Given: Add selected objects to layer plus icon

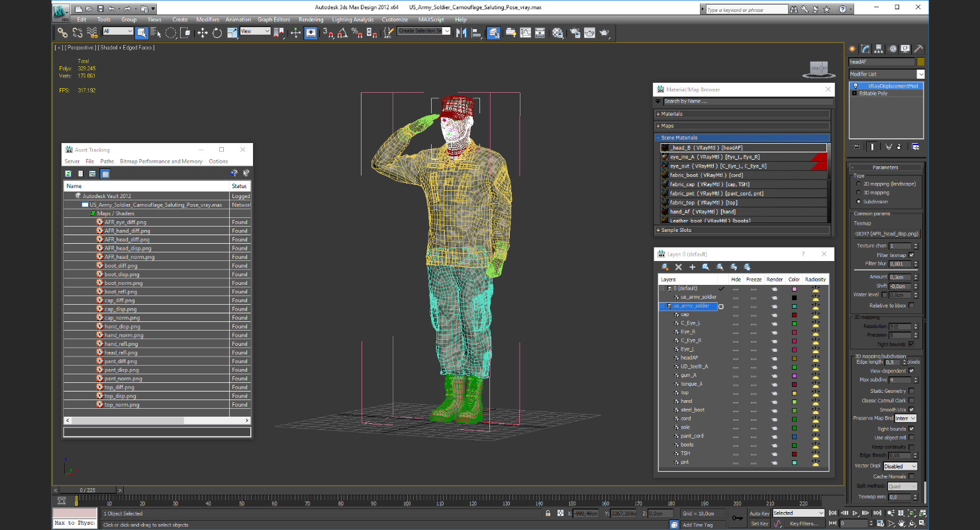Looking at the screenshot, I should click(692, 267).
